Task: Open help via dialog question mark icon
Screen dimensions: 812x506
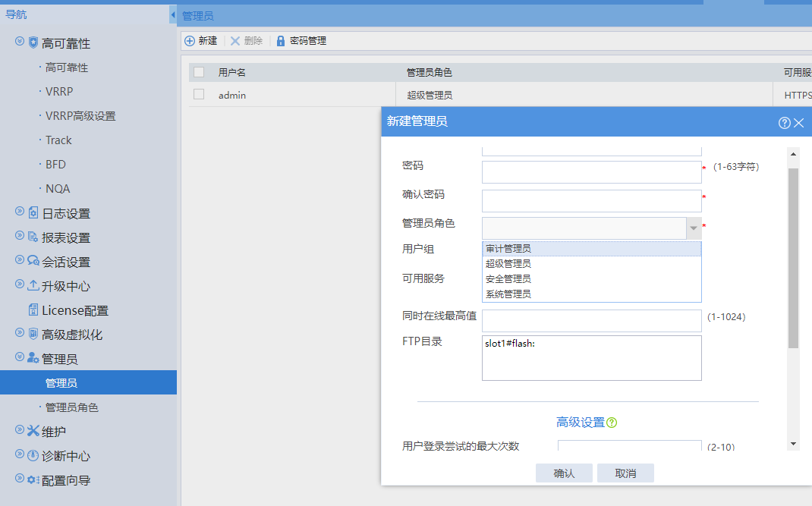Action: pos(784,123)
